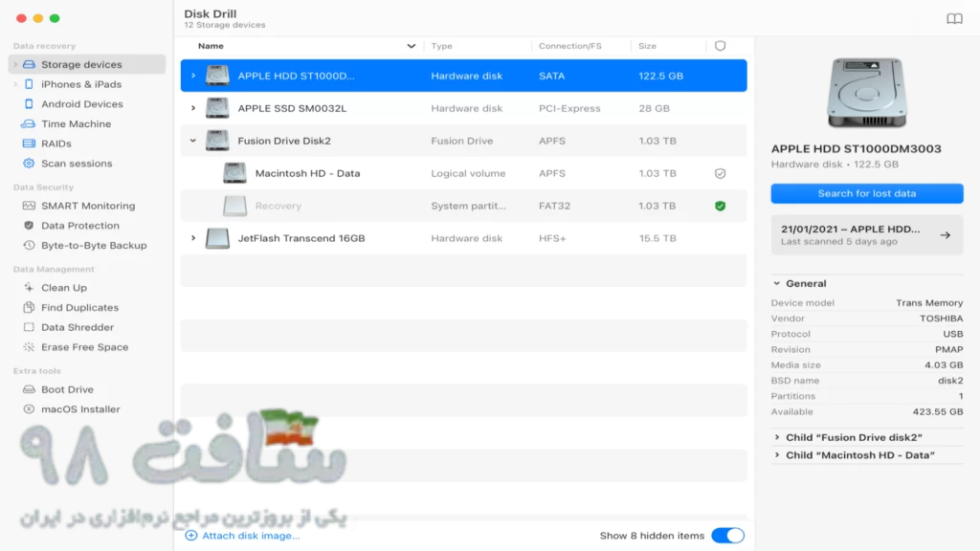Sort by the Type column header

click(x=441, y=46)
